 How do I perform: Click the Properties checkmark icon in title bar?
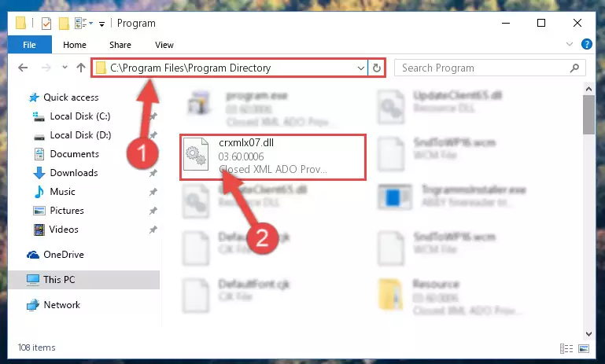pyautogui.click(x=46, y=24)
